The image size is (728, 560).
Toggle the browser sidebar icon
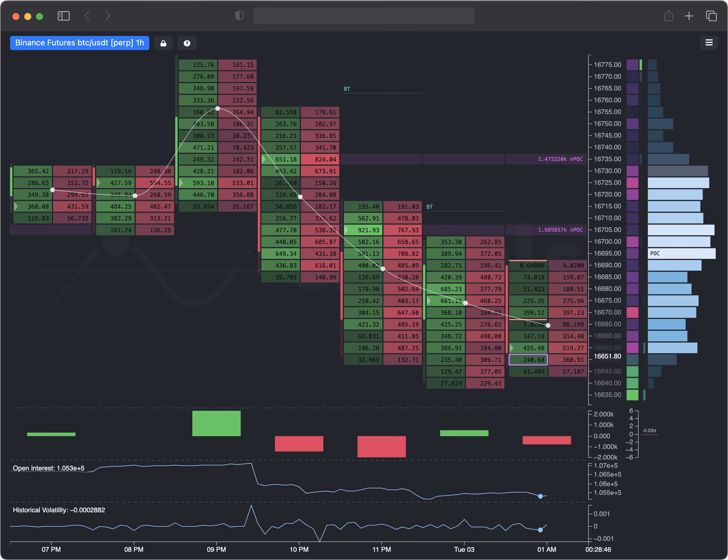point(64,16)
